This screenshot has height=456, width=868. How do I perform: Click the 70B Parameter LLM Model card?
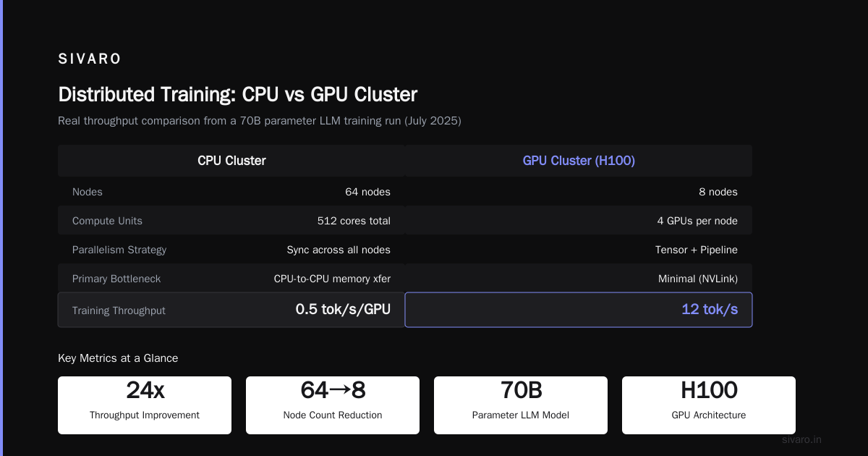coord(521,405)
